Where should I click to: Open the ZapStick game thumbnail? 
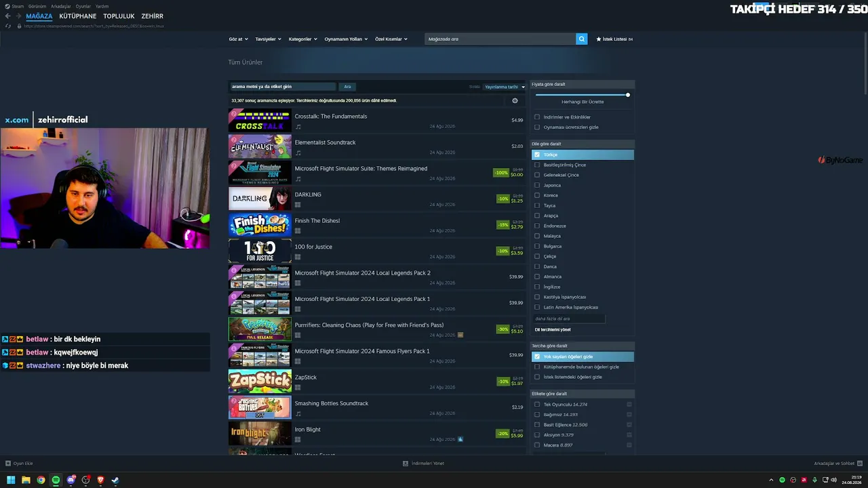[x=260, y=382]
